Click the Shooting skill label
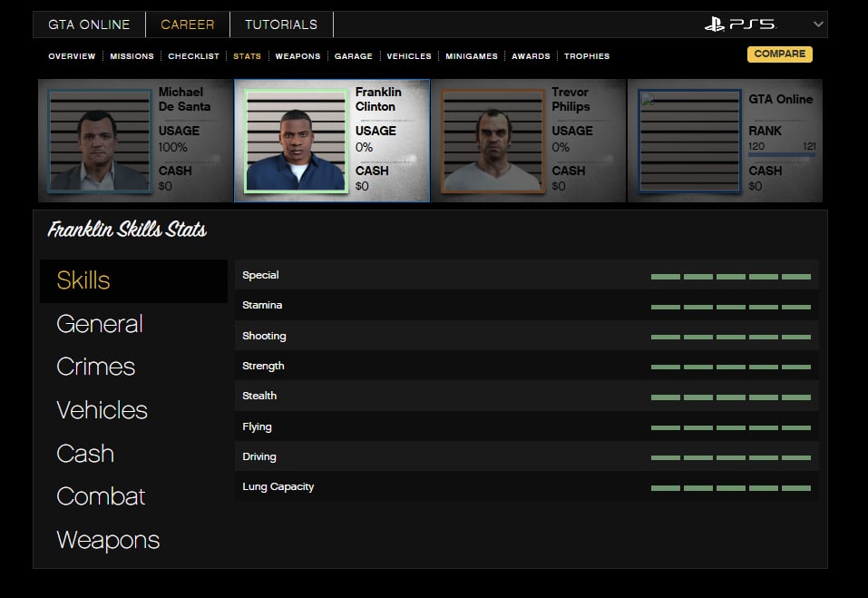This screenshot has height=598, width=868. point(264,336)
